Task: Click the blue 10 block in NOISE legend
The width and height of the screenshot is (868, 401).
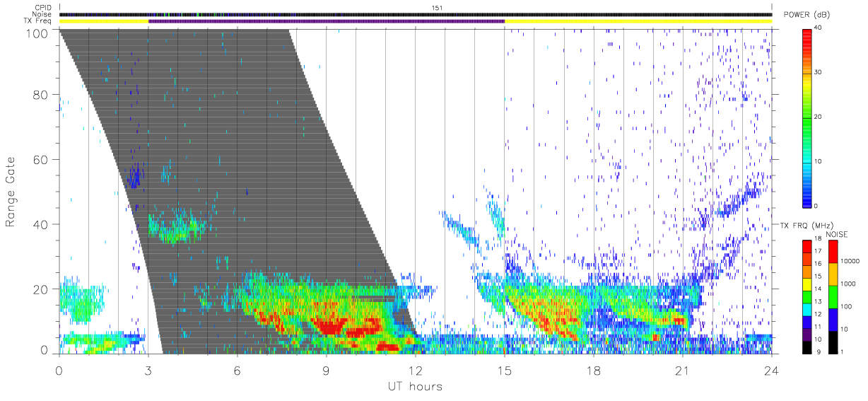Action: tap(833, 320)
